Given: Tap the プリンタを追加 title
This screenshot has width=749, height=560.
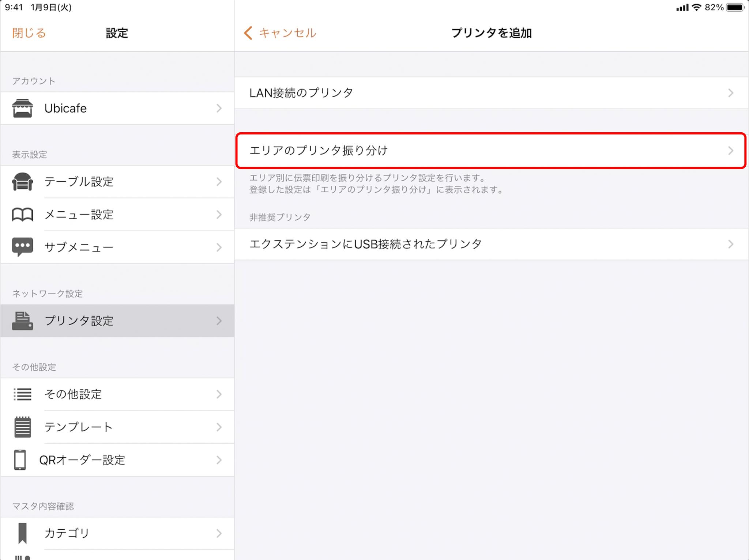Looking at the screenshot, I should pyautogui.click(x=492, y=33).
